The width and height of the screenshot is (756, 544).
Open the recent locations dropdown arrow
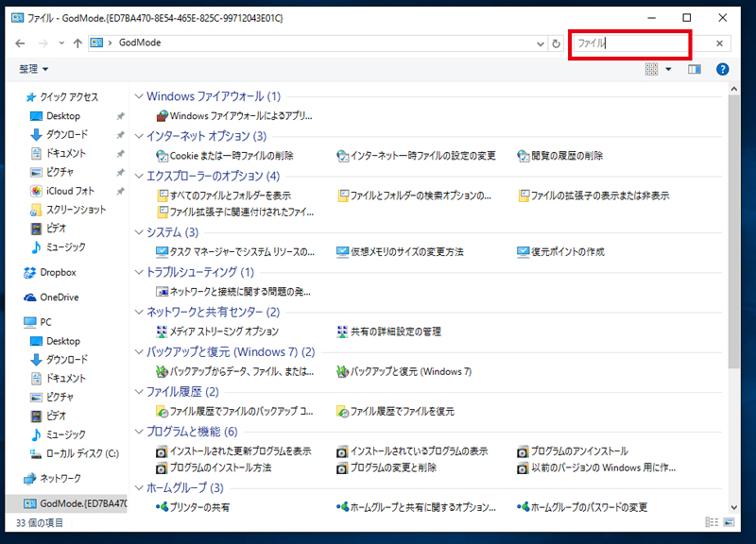click(61, 43)
